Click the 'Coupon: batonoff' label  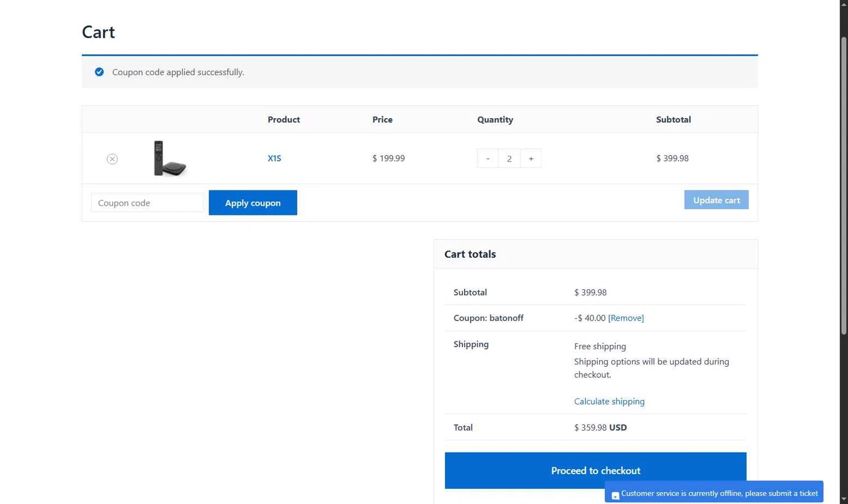click(488, 318)
